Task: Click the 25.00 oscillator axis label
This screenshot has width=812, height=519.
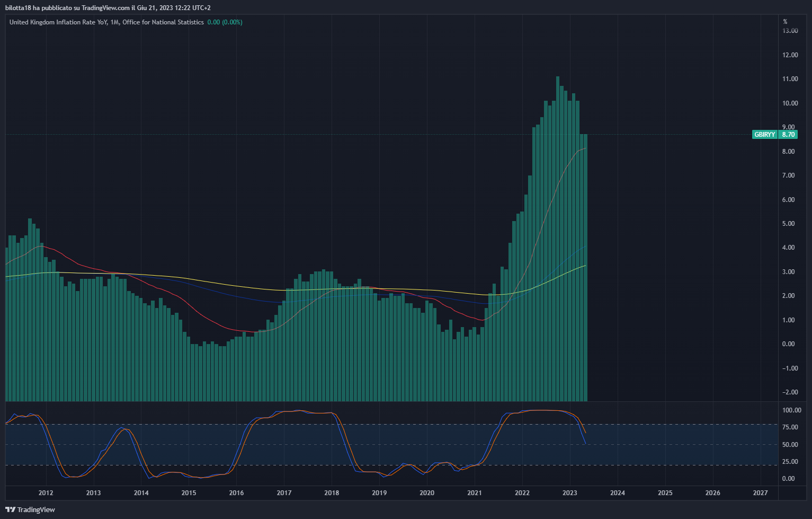Action: (790, 462)
